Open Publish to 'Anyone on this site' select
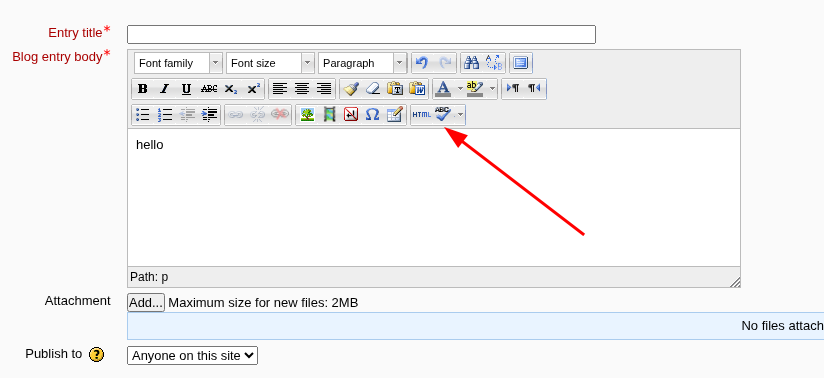 pyautogui.click(x=192, y=355)
